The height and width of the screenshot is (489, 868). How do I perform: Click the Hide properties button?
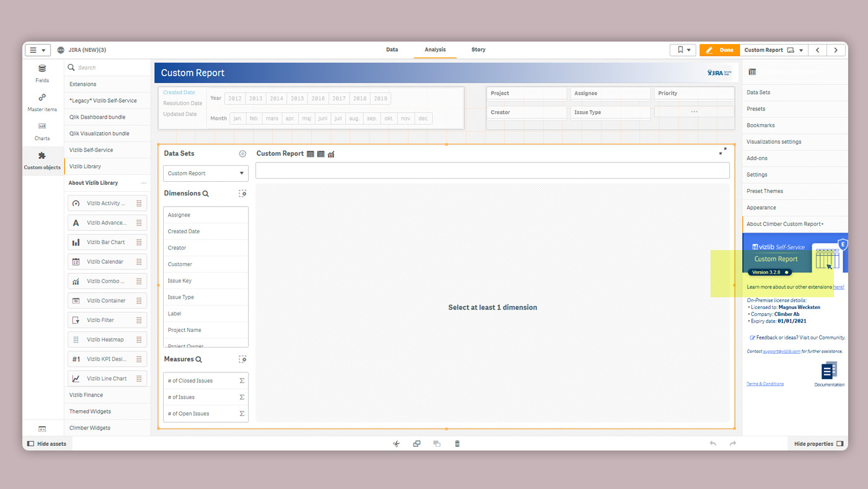point(818,444)
